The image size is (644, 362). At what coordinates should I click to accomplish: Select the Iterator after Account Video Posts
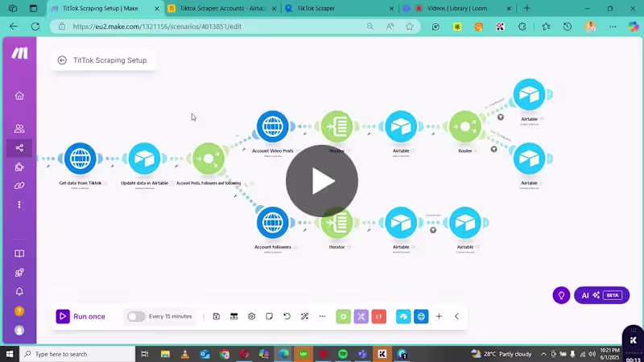pos(336,126)
